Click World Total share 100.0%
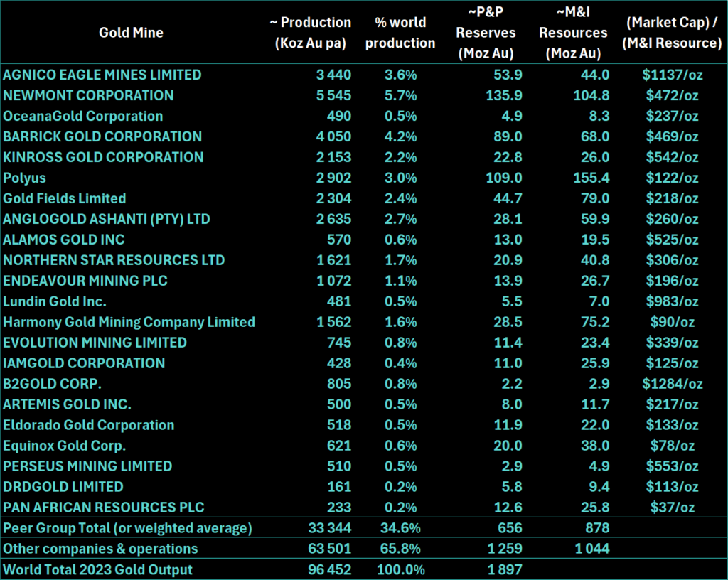This screenshot has width=728, height=580. pos(401,569)
